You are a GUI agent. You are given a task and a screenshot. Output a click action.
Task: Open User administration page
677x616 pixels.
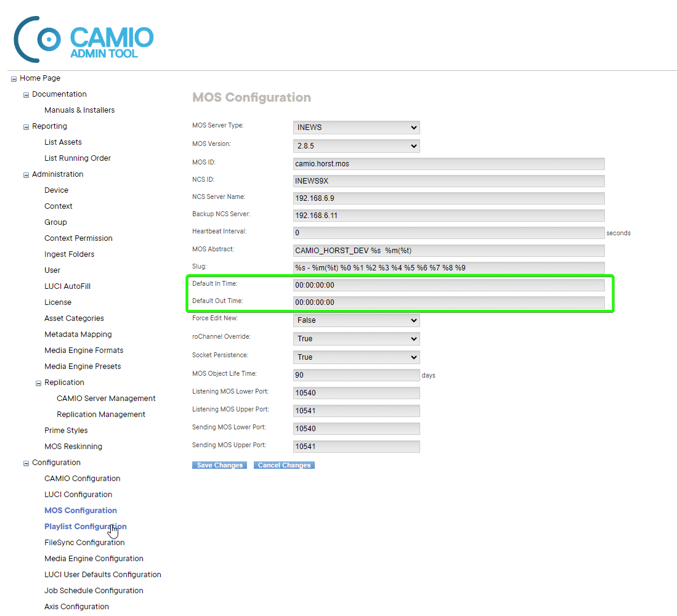pos(52,270)
